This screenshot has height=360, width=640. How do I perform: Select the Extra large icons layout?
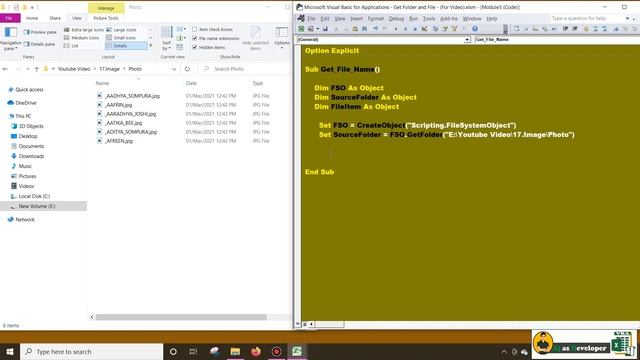click(x=84, y=30)
